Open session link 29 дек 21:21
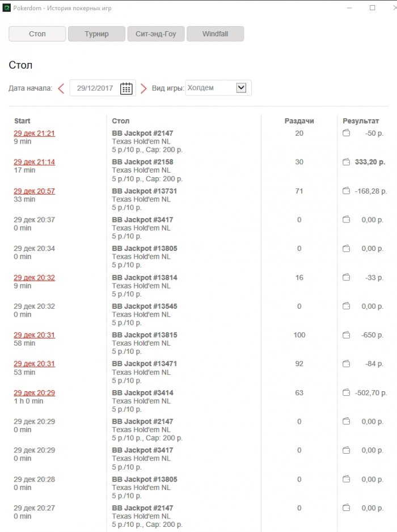397x532 pixels. [x=34, y=133]
